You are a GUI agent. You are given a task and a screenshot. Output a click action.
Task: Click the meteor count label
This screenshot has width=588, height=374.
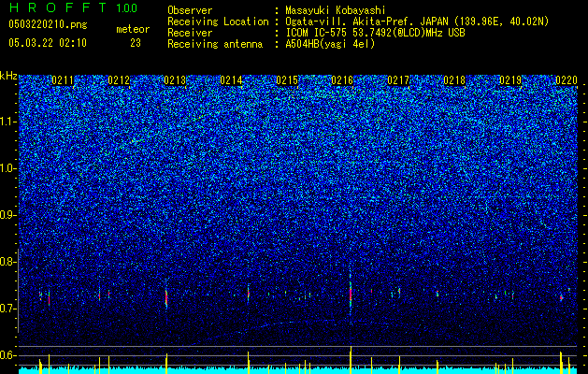(133, 29)
